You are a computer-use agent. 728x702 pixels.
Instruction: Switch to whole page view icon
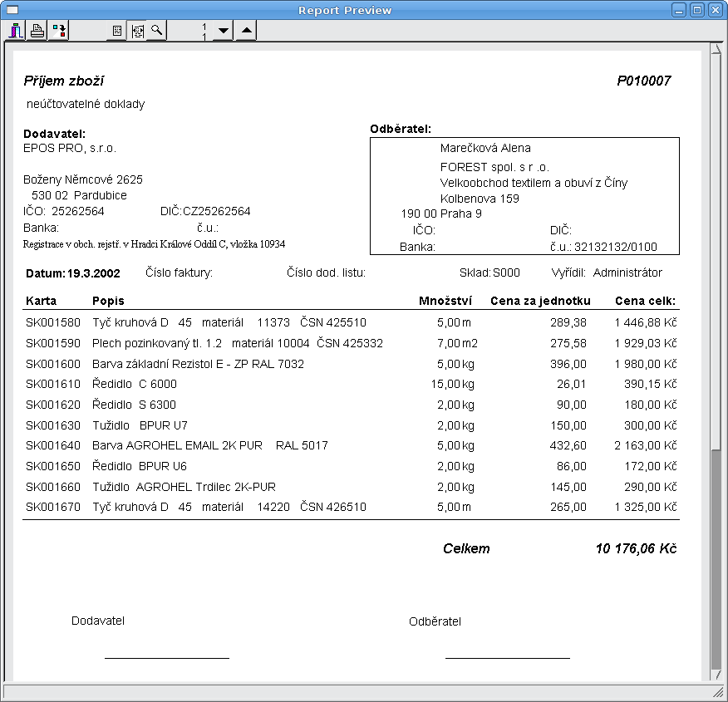pyautogui.click(x=117, y=31)
